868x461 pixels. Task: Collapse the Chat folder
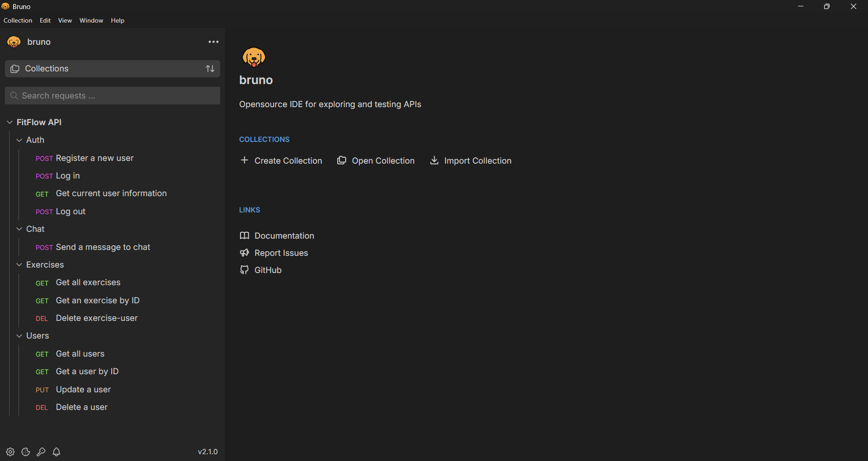point(19,229)
